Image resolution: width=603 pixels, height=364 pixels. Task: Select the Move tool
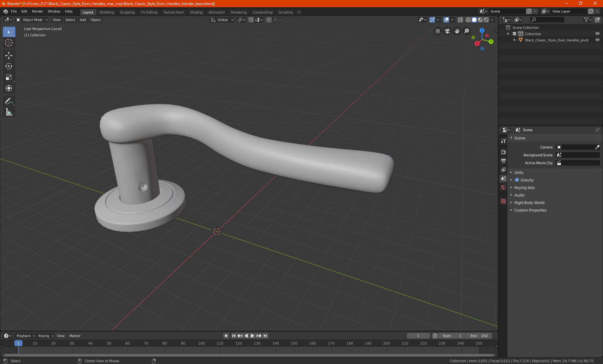coord(9,56)
